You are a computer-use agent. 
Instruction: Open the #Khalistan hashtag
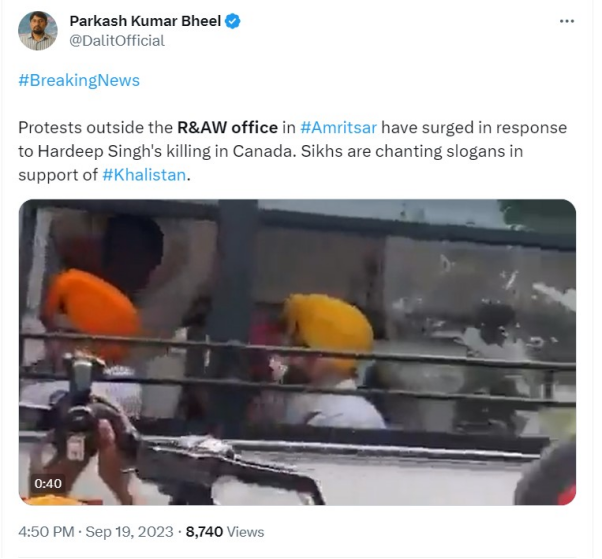click(144, 175)
